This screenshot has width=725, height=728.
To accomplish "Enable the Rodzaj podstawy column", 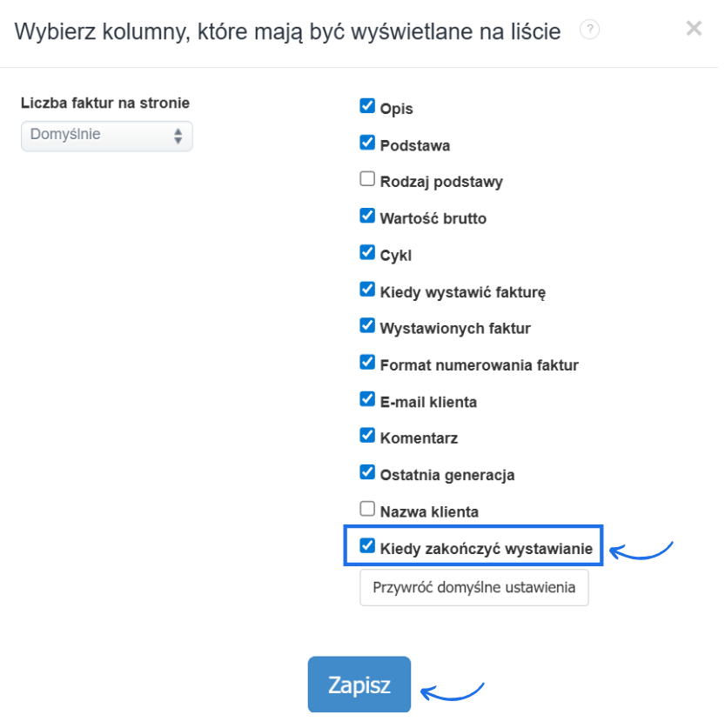I will (367, 177).
